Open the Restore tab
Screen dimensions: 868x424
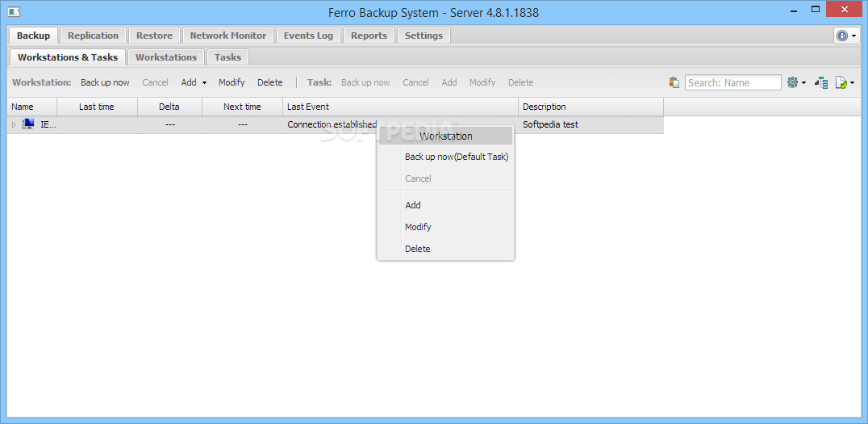coord(154,36)
